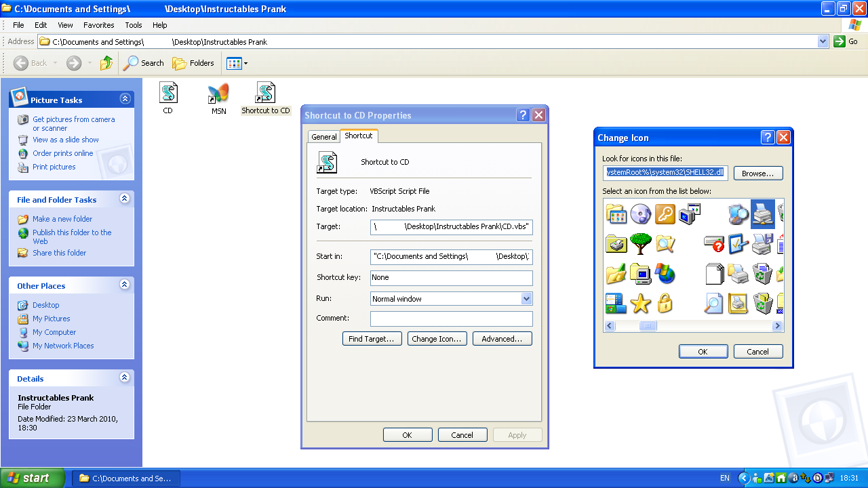Image resolution: width=868 pixels, height=488 pixels.
Task: Select the shared printer icon currently highlighted
Action: pos(762,215)
